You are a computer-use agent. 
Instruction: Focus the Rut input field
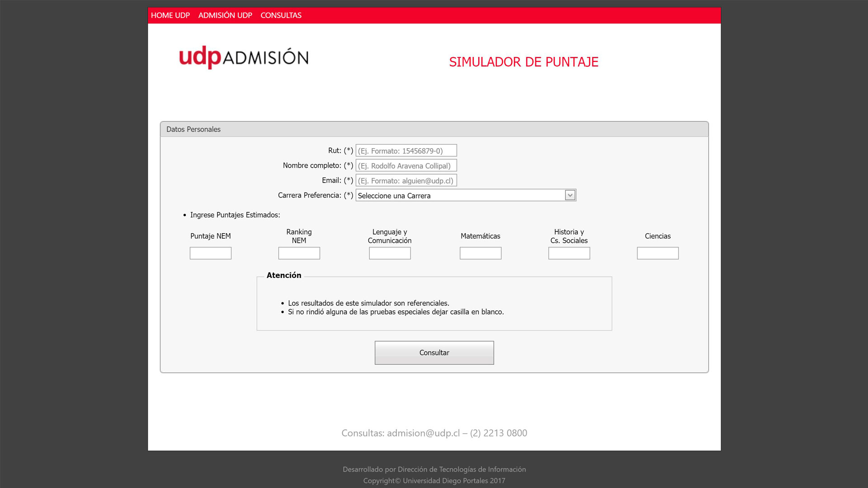(x=406, y=150)
